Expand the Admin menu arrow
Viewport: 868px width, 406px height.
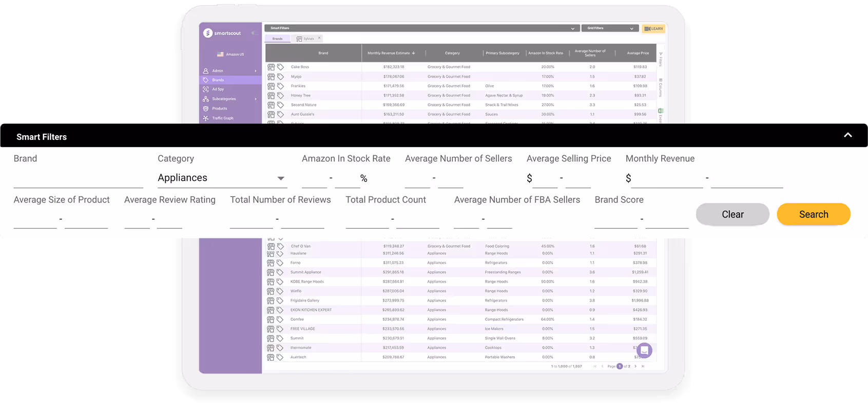(256, 71)
